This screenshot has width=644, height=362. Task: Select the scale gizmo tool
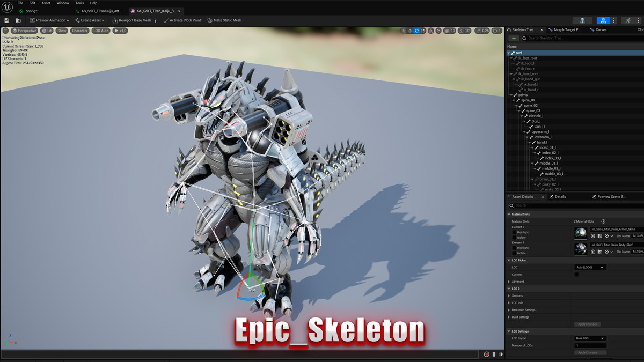tap(423, 31)
